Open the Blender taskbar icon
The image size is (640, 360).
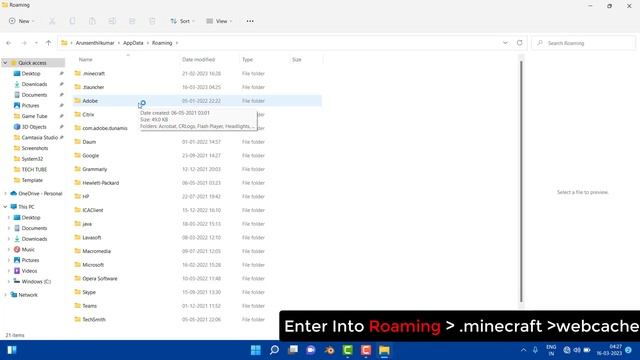pos(329,350)
